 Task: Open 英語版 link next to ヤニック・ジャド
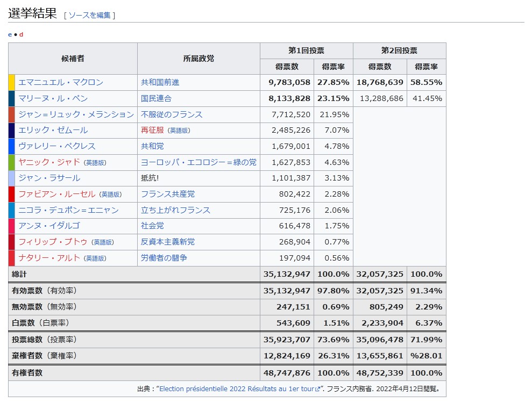coord(95,162)
